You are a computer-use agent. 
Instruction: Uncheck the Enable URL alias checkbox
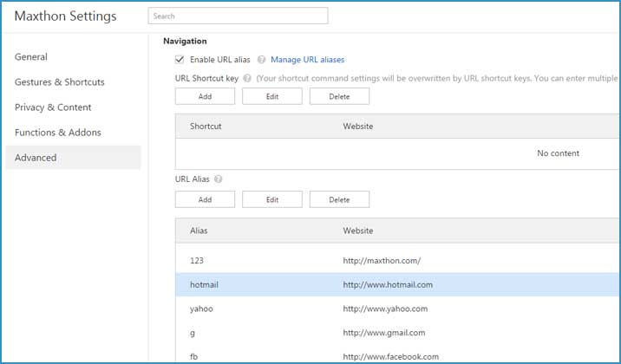tap(180, 60)
